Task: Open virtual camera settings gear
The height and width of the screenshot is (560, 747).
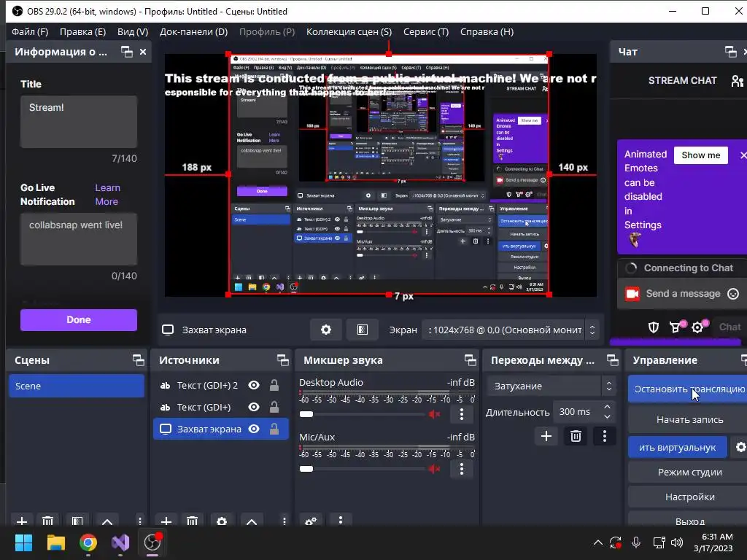Action: 740,447
